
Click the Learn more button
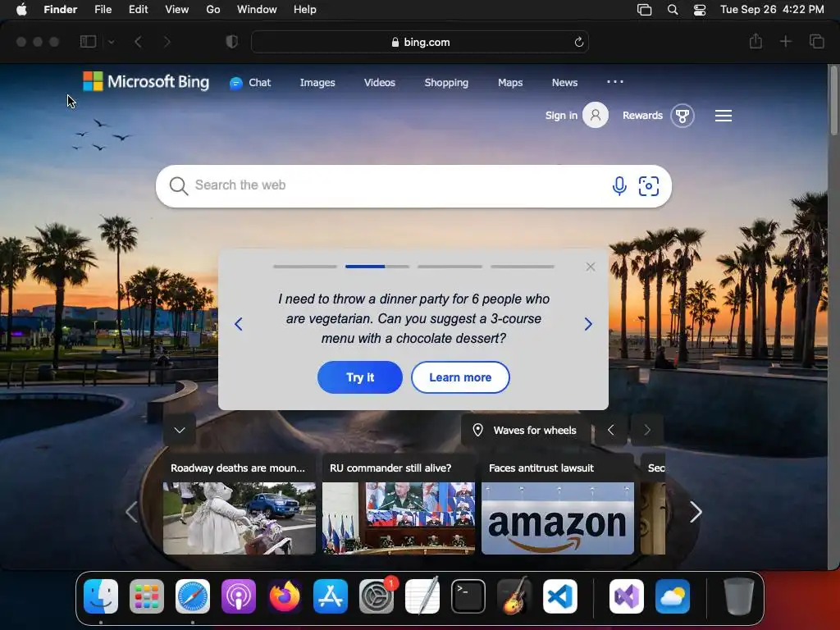pyautogui.click(x=460, y=377)
